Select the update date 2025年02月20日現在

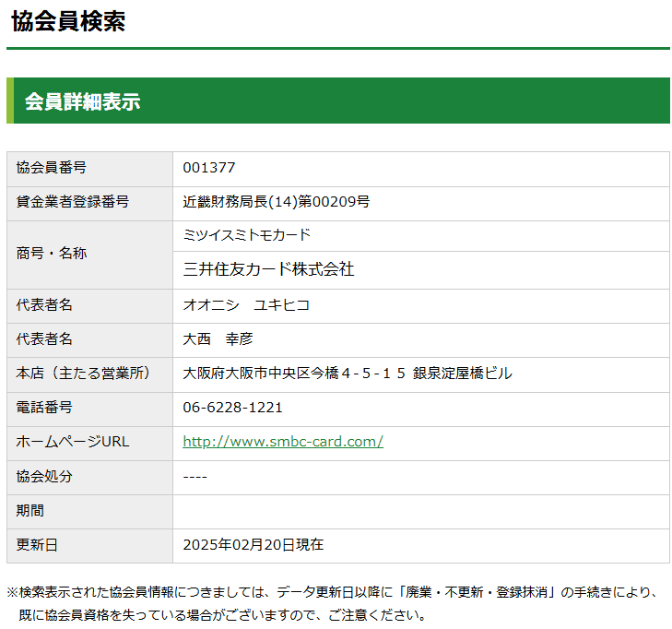click(x=253, y=545)
